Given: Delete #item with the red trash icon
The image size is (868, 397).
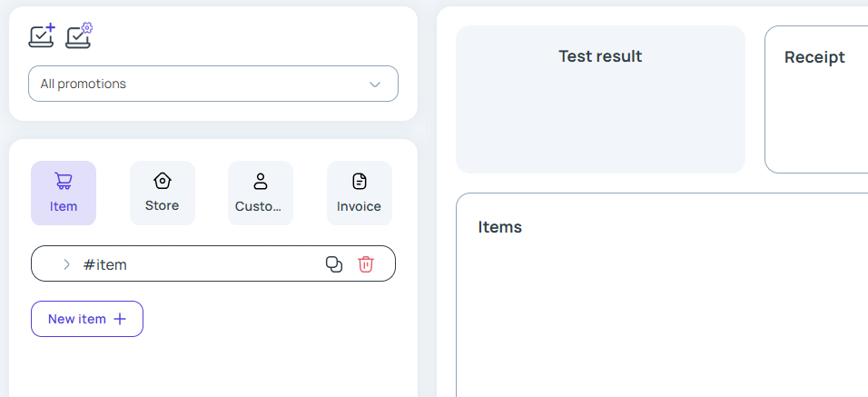Looking at the screenshot, I should [365, 264].
